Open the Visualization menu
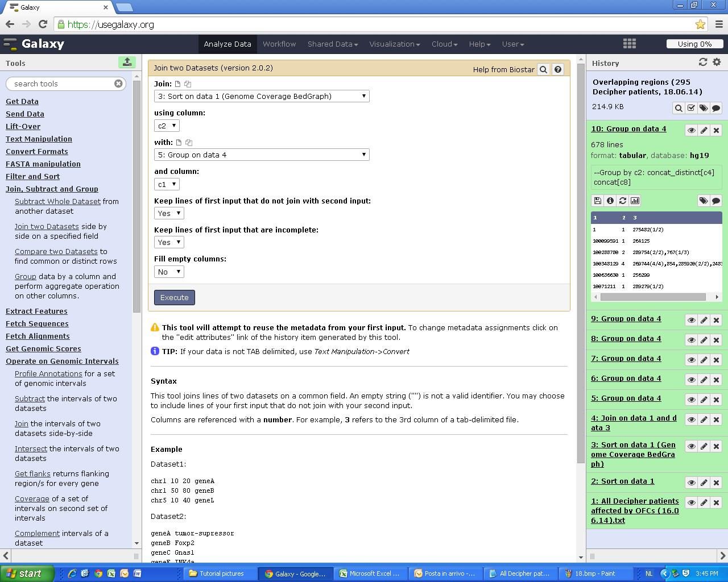 pyautogui.click(x=394, y=44)
